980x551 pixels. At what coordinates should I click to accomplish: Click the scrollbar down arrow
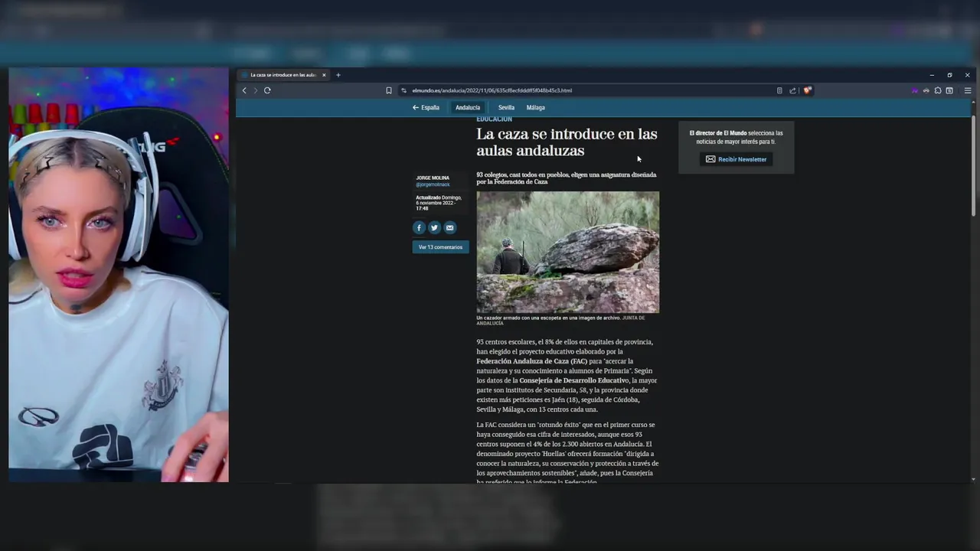[973, 479]
